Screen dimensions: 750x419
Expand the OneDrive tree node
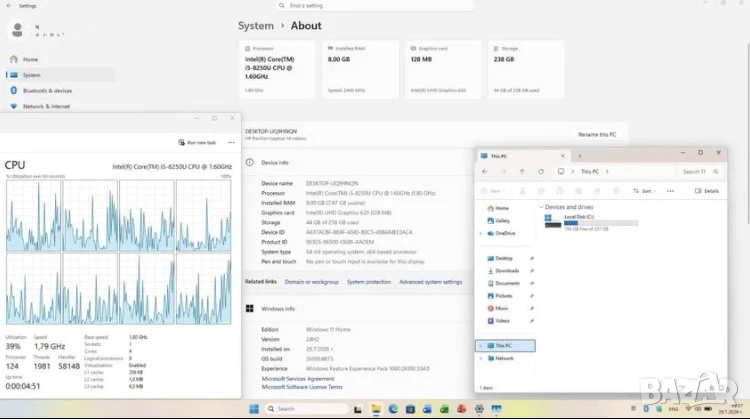point(481,233)
